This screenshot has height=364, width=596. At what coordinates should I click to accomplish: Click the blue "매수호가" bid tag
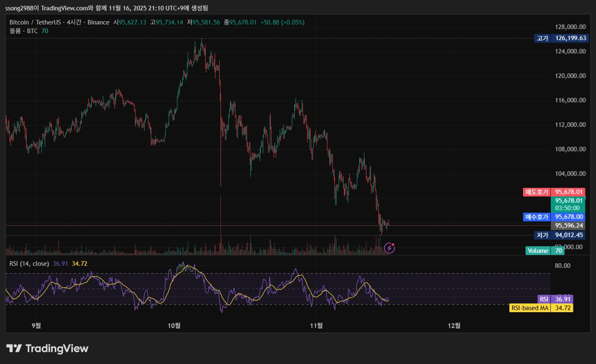(537, 217)
